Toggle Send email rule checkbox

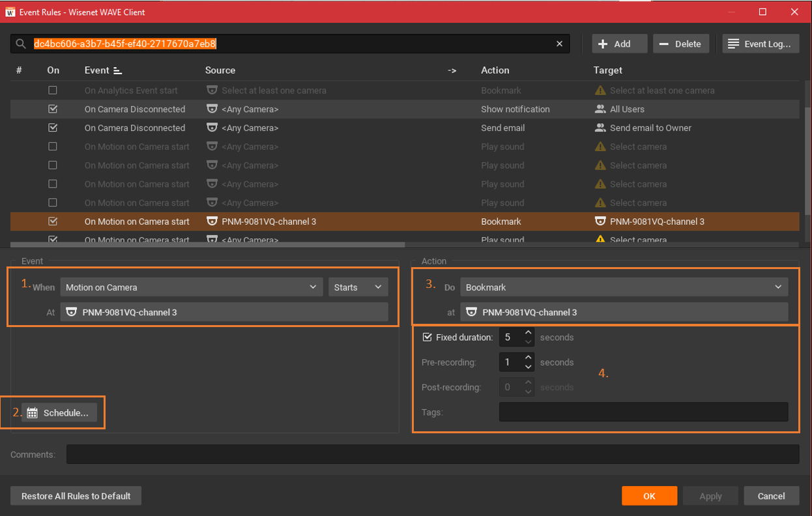point(53,128)
